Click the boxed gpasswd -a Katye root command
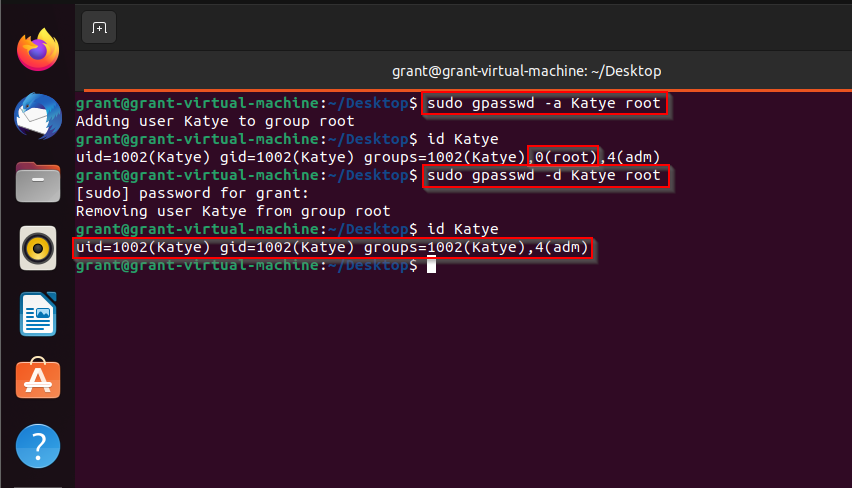This screenshot has height=488, width=852. [544, 103]
